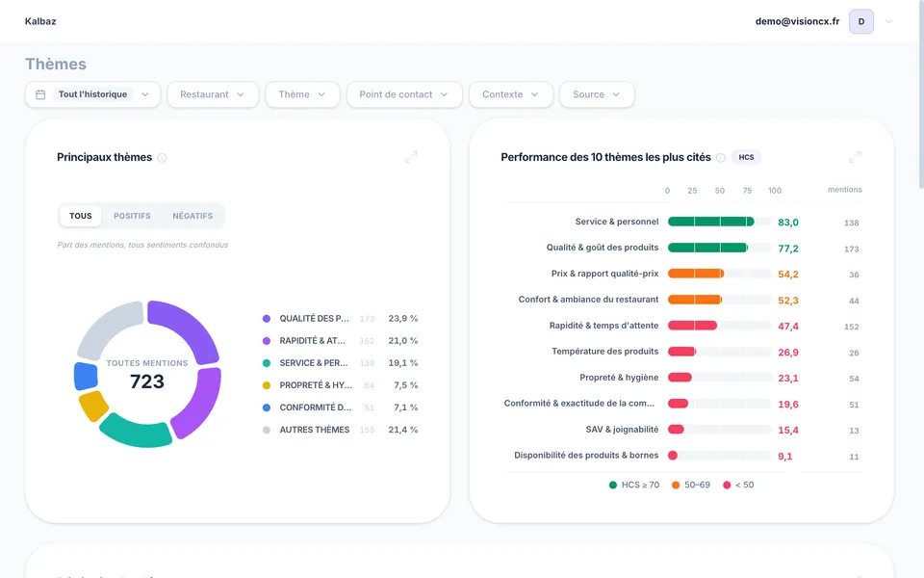Go to Kalbaz home link
This screenshot has width=924, height=578.
[x=40, y=21]
